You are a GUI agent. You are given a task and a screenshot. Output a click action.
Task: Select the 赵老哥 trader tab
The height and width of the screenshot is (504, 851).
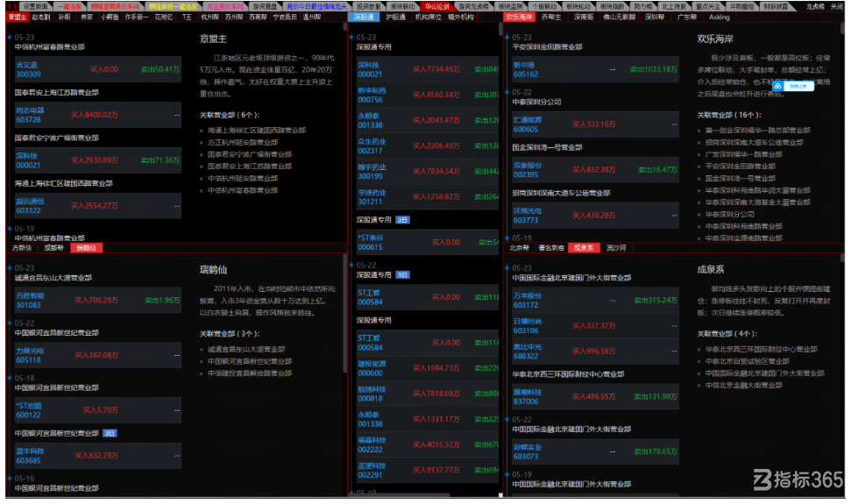click(41, 17)
